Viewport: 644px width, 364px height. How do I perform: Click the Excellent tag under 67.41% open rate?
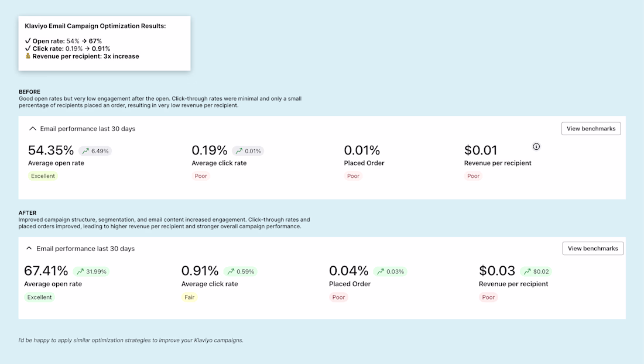coord(39,297)
